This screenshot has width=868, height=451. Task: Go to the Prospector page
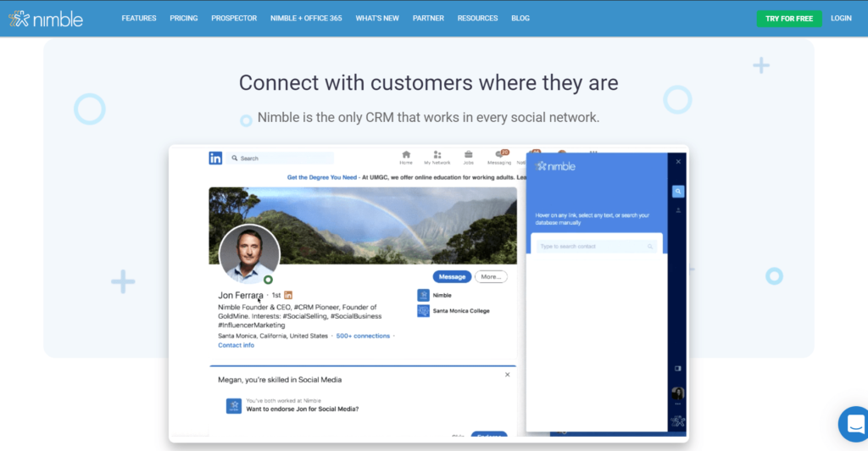pyautogui.click(x=234, y=19)
